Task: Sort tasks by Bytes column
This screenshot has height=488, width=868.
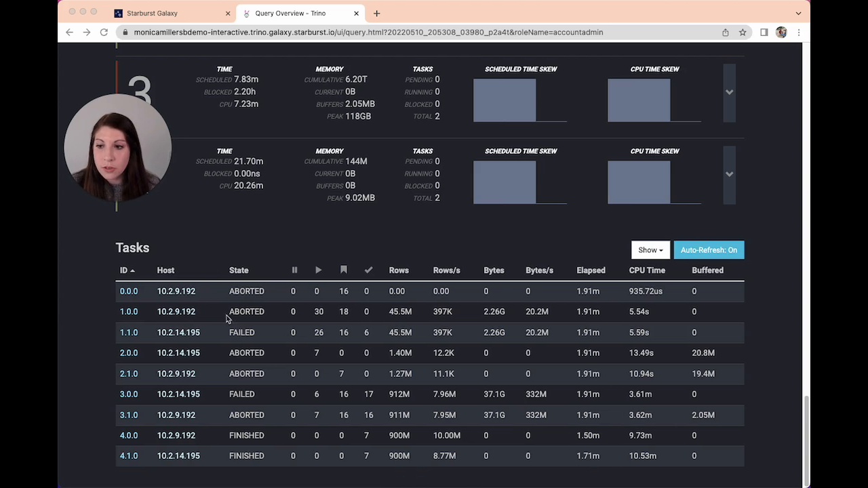Action: point(494,270)
